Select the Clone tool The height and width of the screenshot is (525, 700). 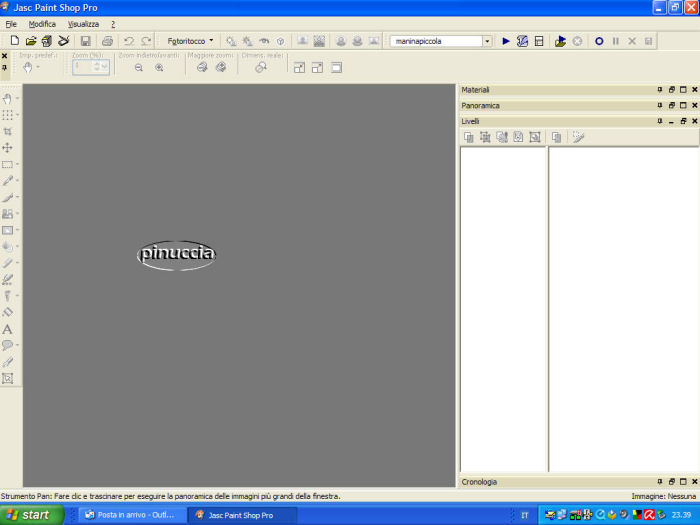[7, 213]
